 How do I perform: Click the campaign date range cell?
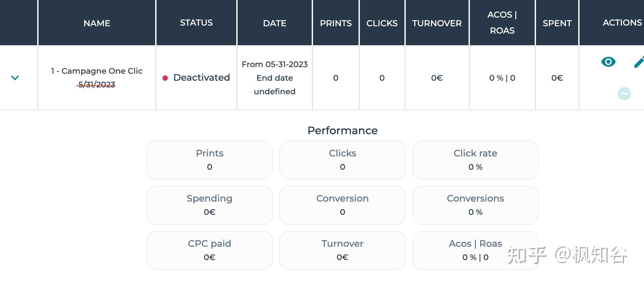click(x=274, y=78)
